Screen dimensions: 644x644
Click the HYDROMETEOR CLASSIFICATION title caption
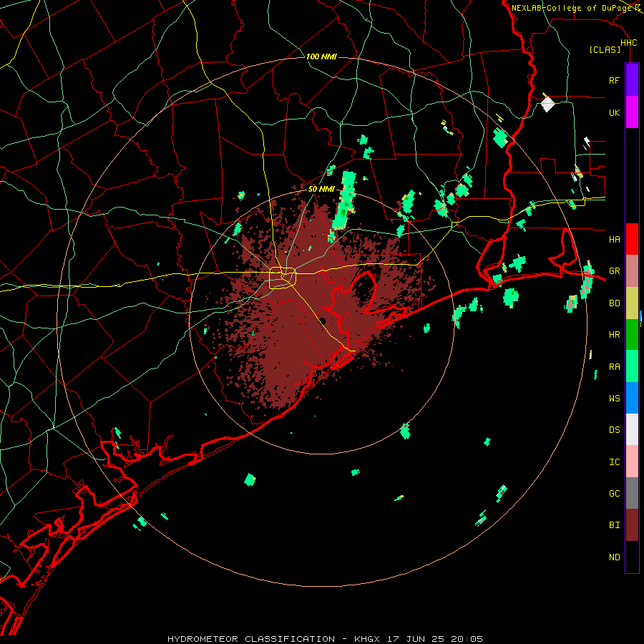[x=325, y=639]
